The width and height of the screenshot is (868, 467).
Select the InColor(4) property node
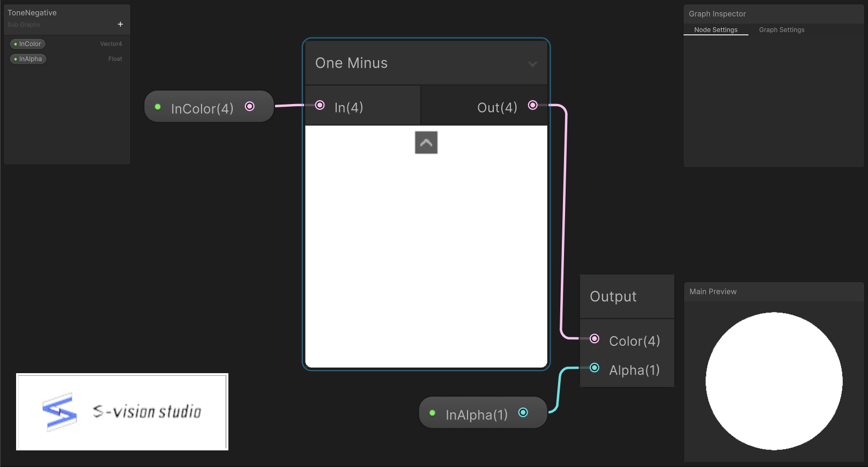pos(209,107)
